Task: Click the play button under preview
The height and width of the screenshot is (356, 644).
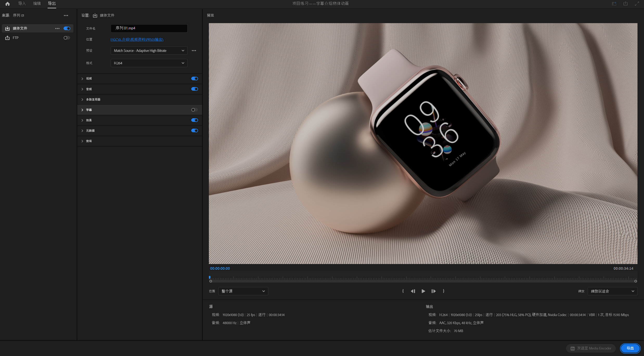Action: tap(423, 291)
